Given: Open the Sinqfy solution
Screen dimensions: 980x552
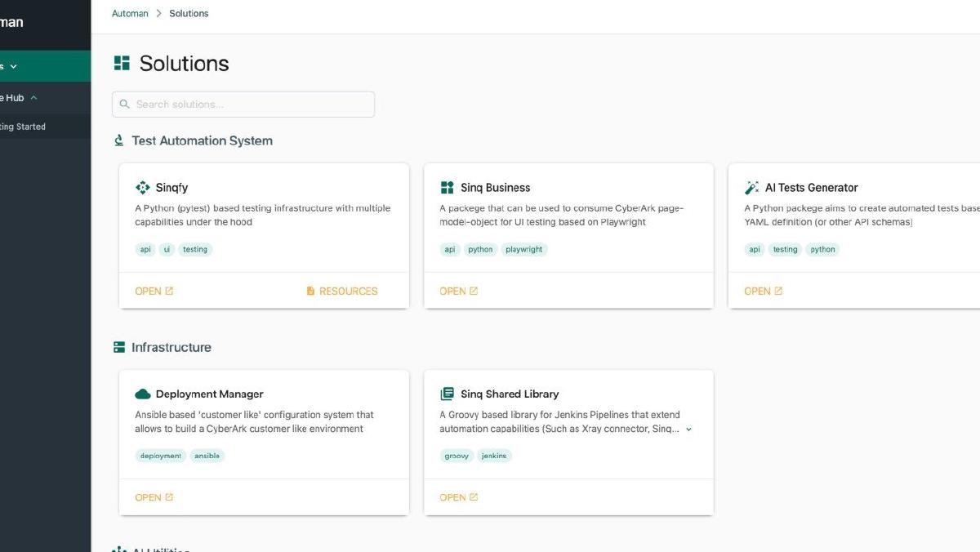Looking at the screenshot, I should (154, 291).
